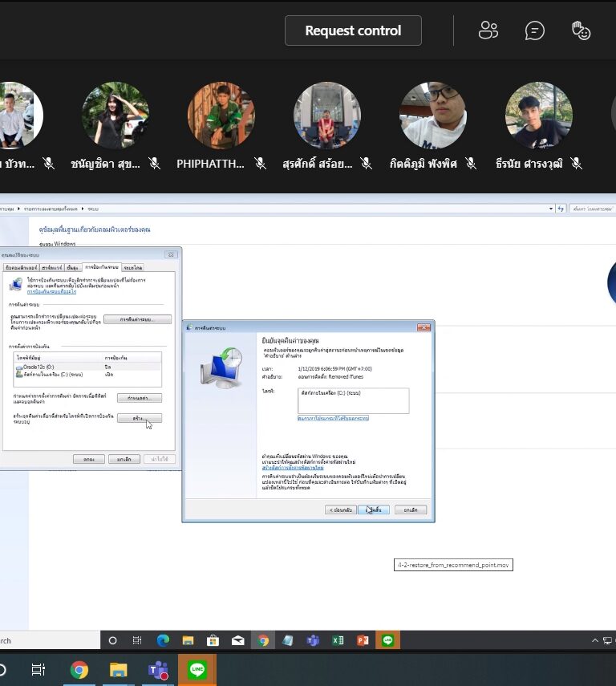616x686 pixels.
Task: Click the OK button in System Properties
Action: click(89, 459)
